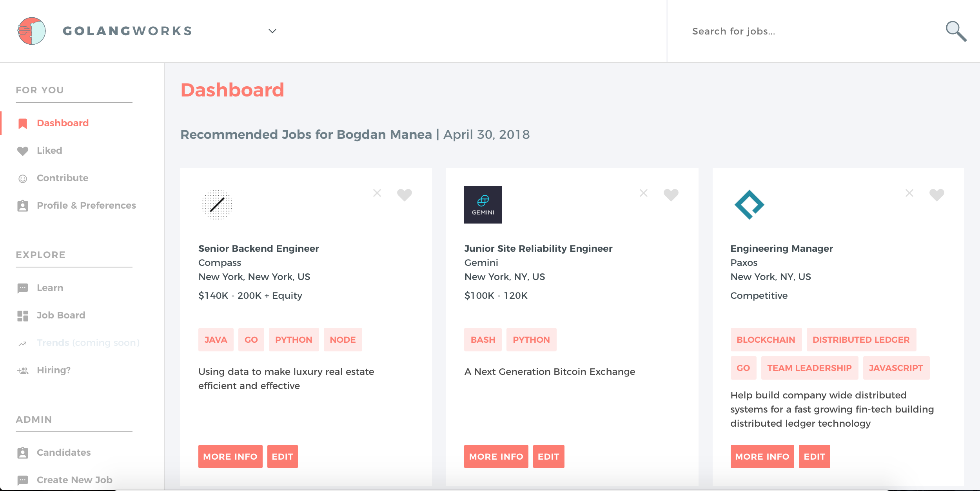Click the Gemini company logo
Screen dimensions: 980x491
[483, 205]
